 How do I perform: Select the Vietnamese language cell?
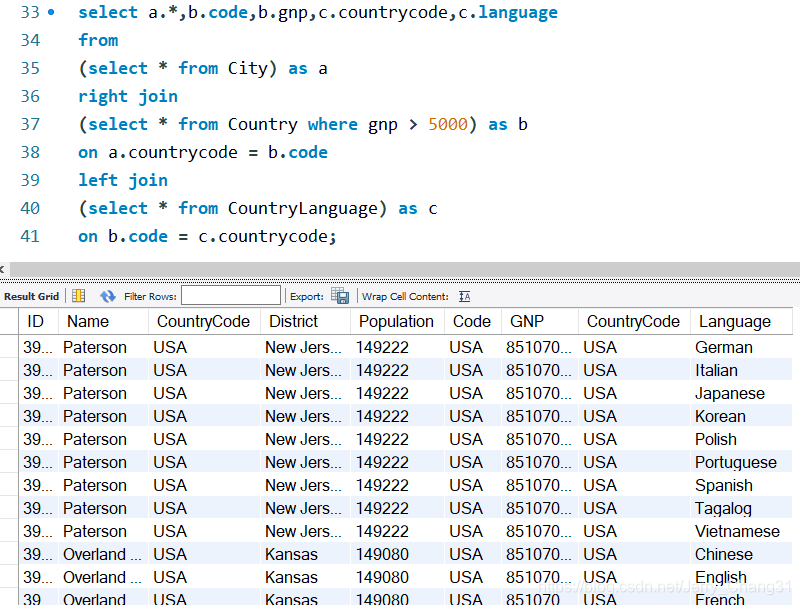tap(741, 531)
